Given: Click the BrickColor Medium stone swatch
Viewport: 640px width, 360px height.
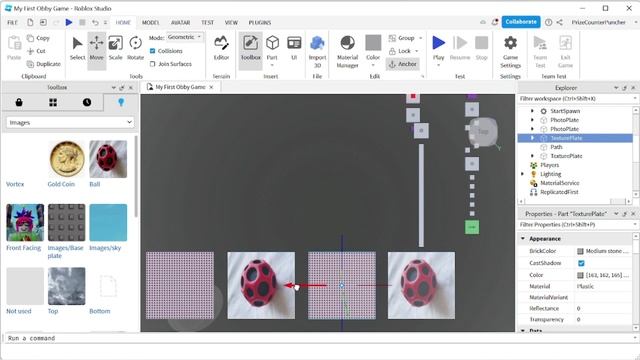Looking at the screenshot, I should pyautogui.click(x=580, y=251).
